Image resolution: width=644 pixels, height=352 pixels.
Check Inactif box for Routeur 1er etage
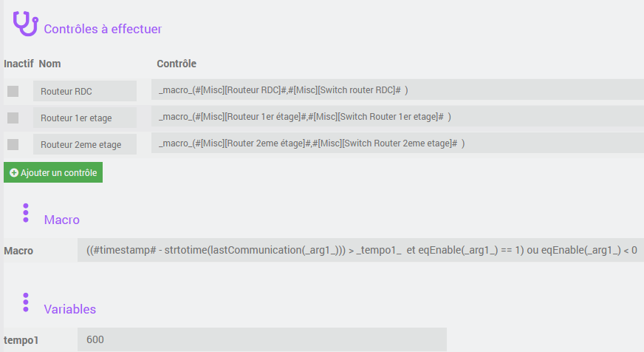coord(13,118)
